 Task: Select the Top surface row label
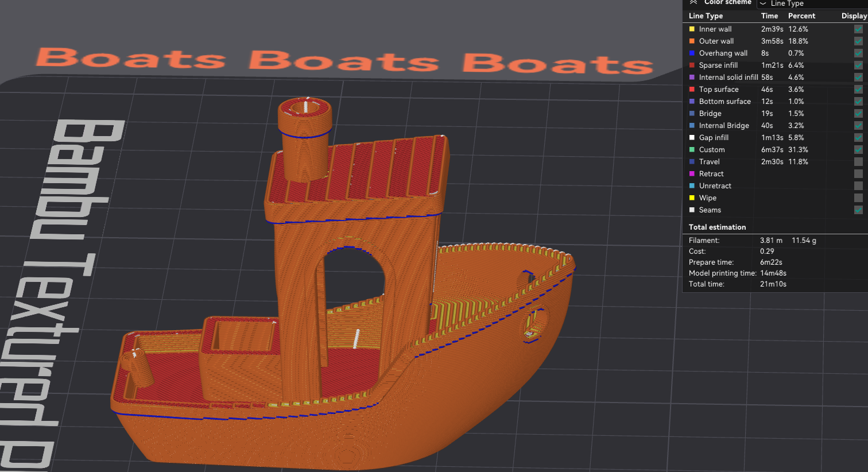pos(718,90)
